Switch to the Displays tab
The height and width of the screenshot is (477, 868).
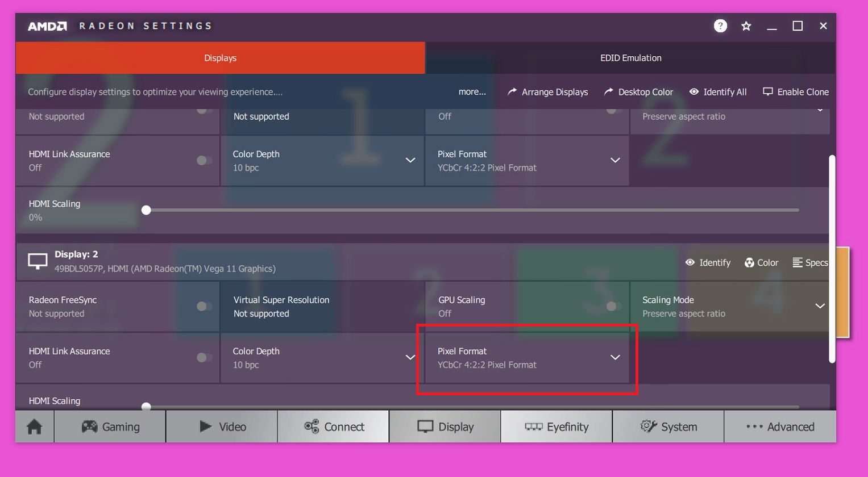click(x=220, y=58)
